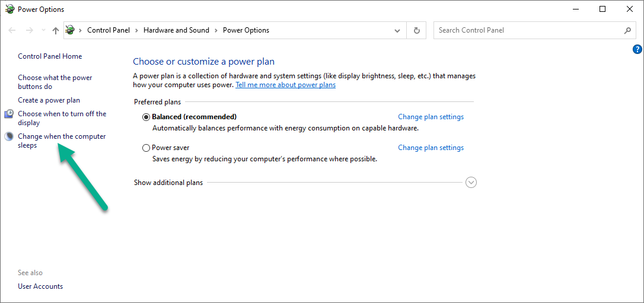Open the recent locations dropdown arrow
This screenshot has height=303, width=644.
point(43,30)
